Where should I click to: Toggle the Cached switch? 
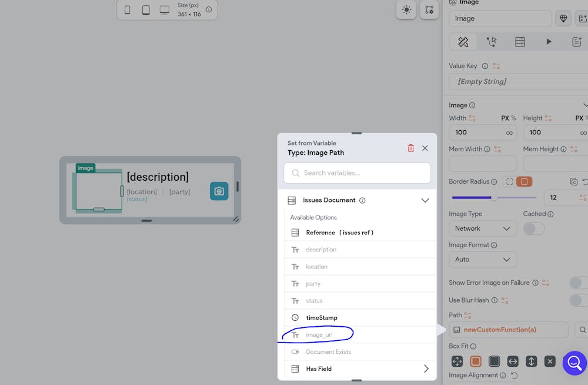(x=534, y=228)
